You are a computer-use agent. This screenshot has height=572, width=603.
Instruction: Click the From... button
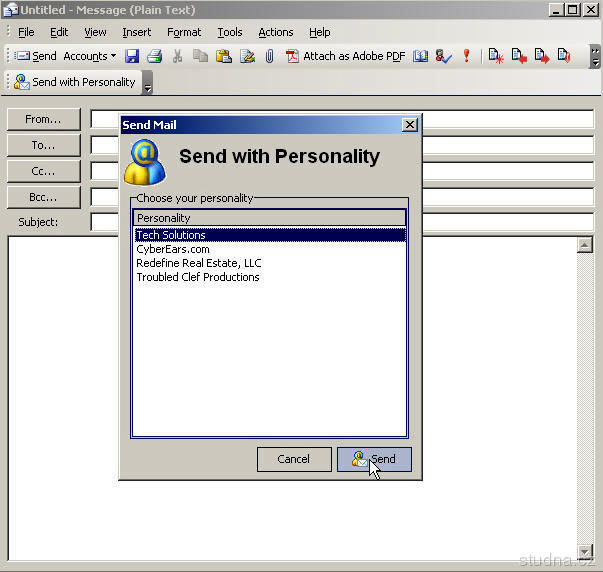tap(44, 119)
